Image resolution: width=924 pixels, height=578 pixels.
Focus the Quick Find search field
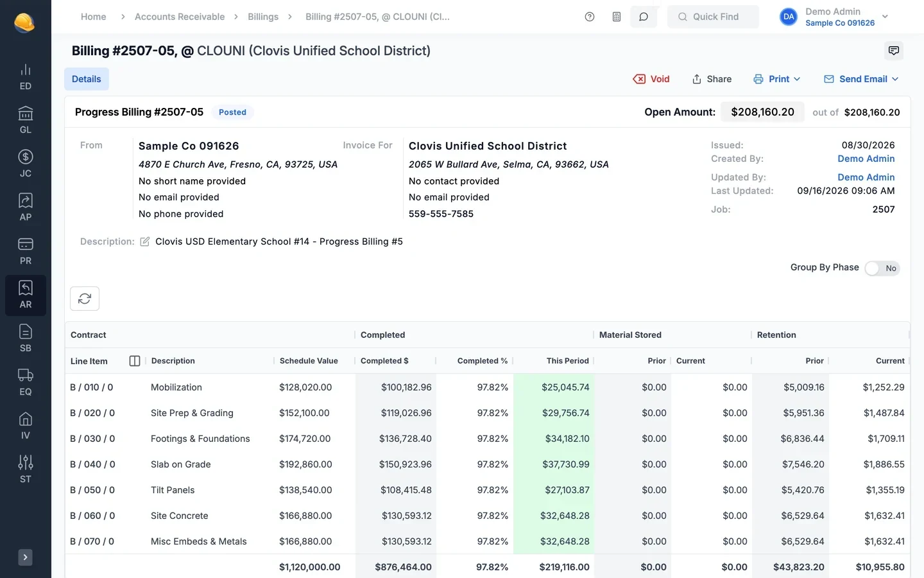click(x=713, y=17)
